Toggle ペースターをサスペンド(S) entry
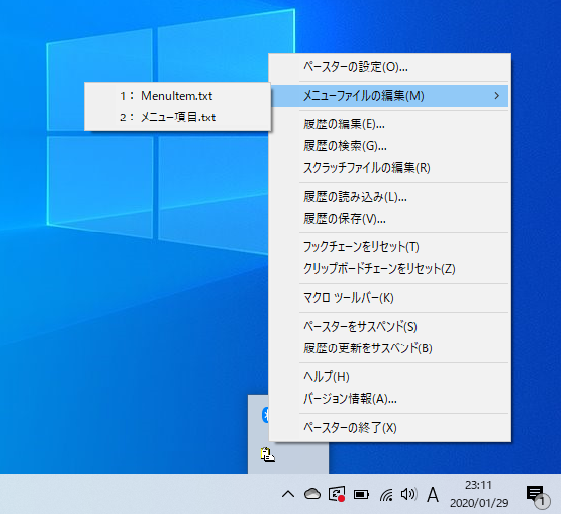The width and height of the screenshot is (561, 517). 389,326
